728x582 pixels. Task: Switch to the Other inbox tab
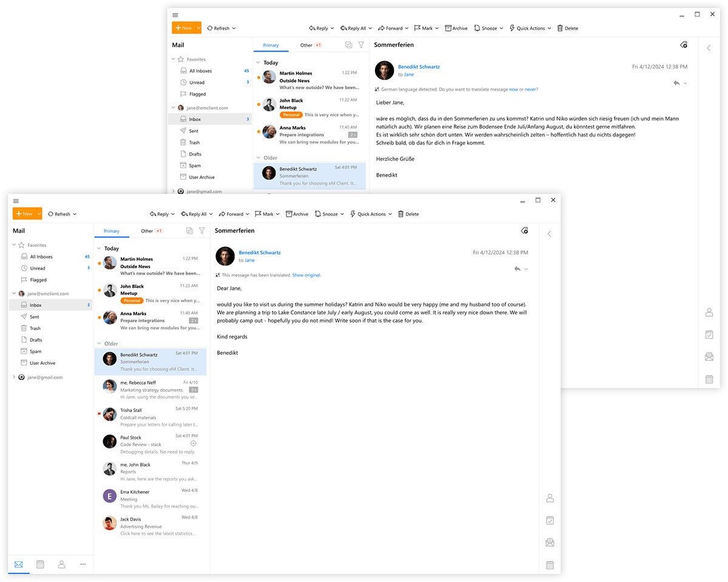coord(146,231)
